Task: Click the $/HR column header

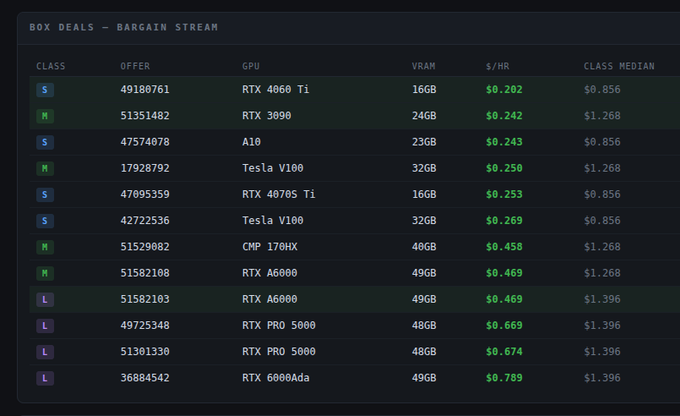Action: pos(497,66)
